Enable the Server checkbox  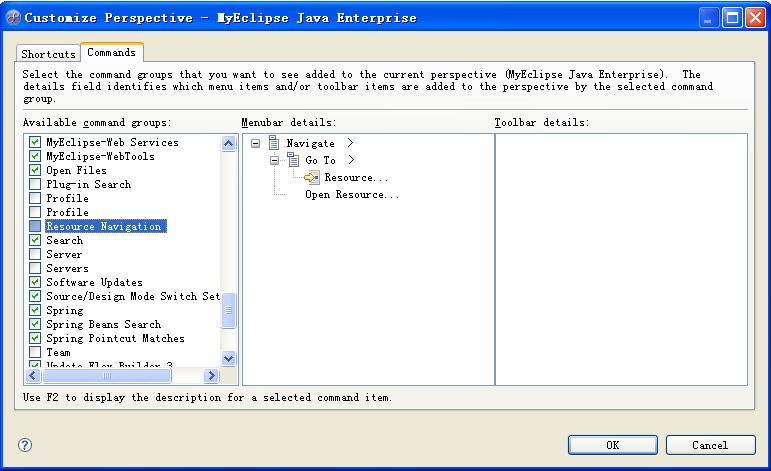click(35, 254)
